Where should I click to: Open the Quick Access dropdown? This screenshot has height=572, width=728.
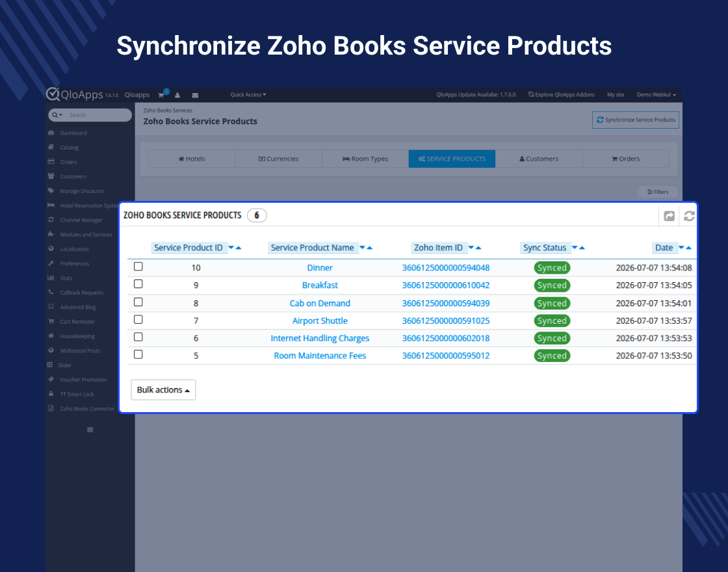[248, 95]
